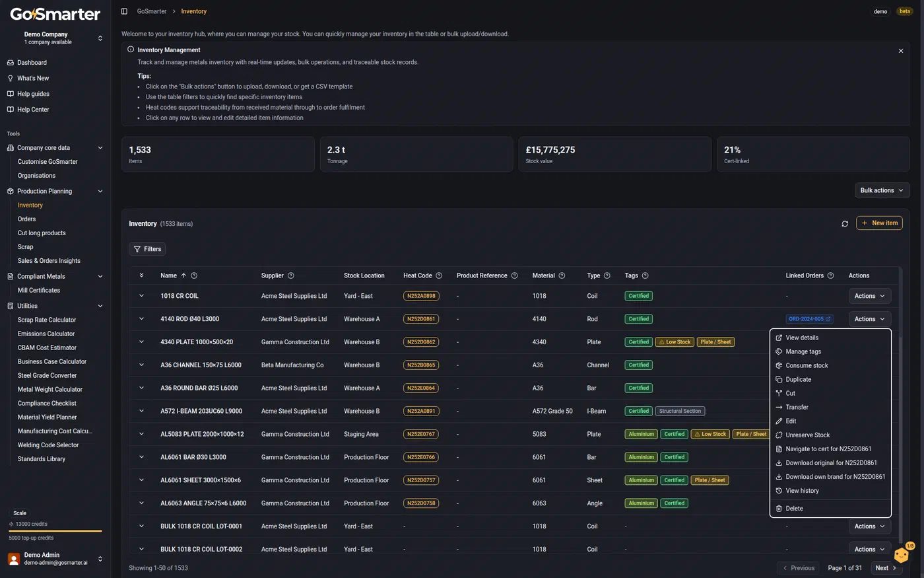Viewport: 924px width, 578px height.
Task: Click the Linked Orders help icon
Action: [x=831, y=275]
